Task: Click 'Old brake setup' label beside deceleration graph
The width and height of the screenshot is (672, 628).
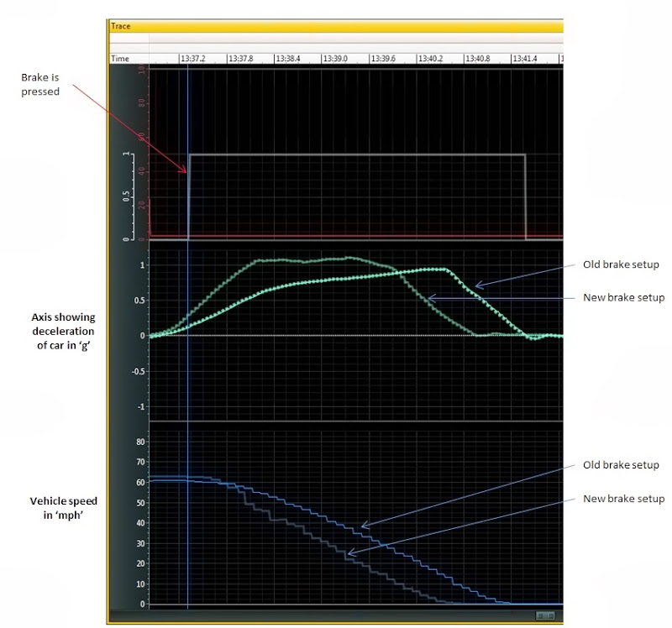Action: (x=621, y=265)
